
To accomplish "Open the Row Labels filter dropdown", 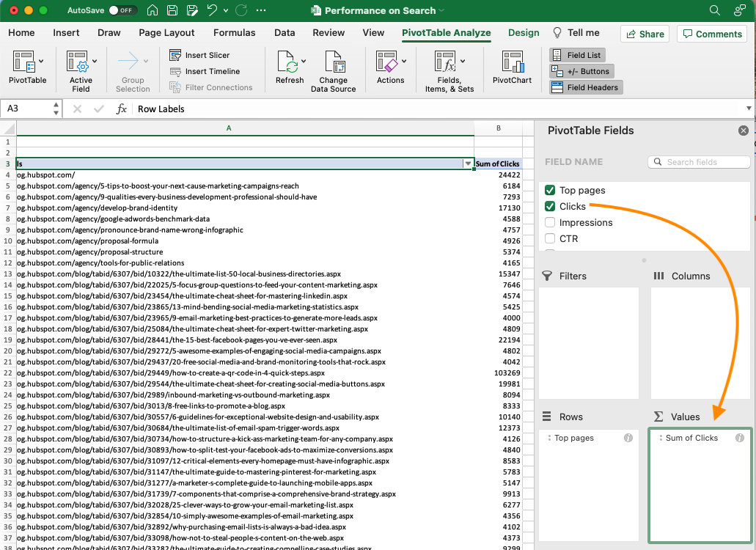I will click(x=468, y=164).
